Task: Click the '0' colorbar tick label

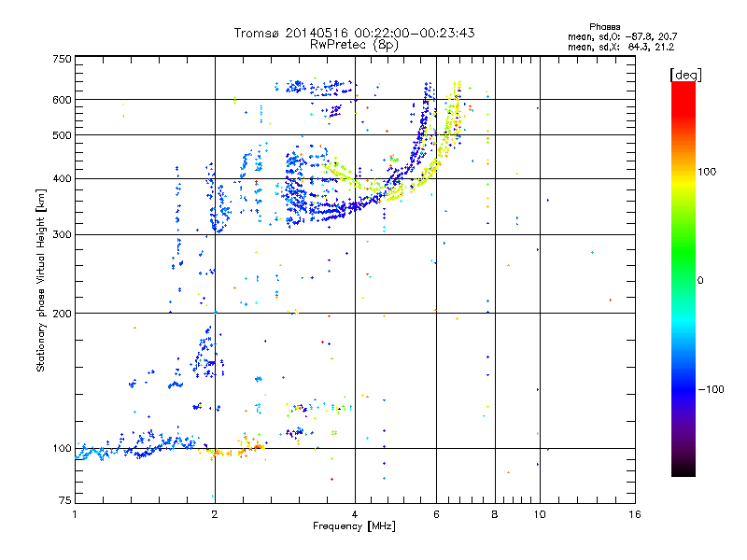Action: (x=700, y=281)
